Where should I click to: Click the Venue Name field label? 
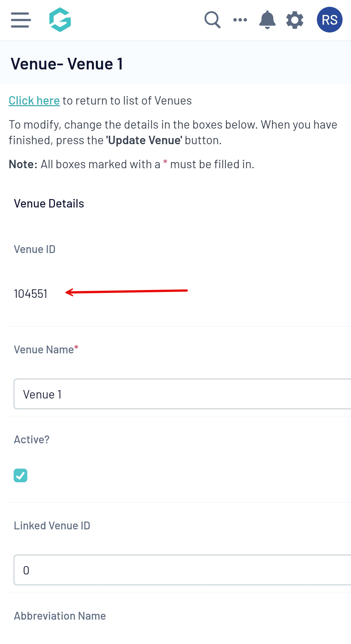point(44,350)
